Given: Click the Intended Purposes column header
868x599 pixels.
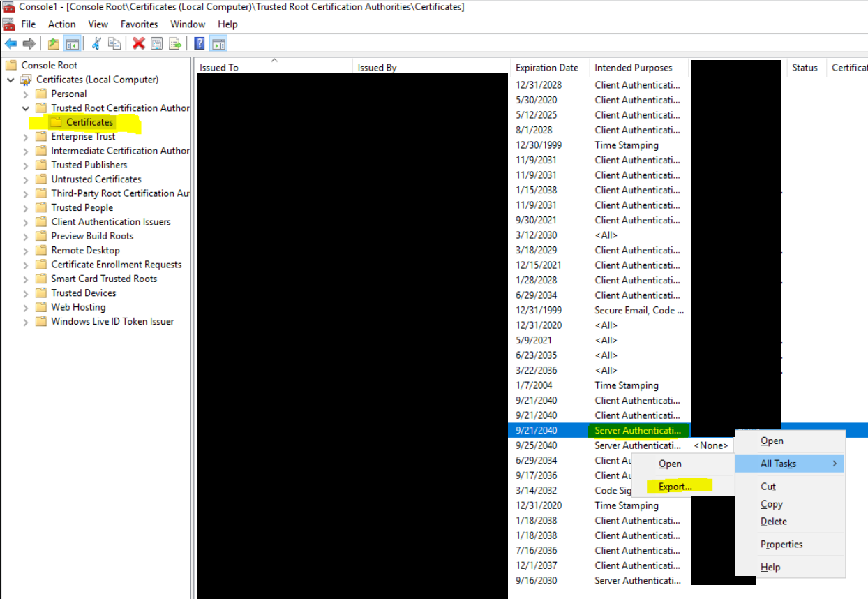Looking at the screenshot, I should [x=633, y=68].
